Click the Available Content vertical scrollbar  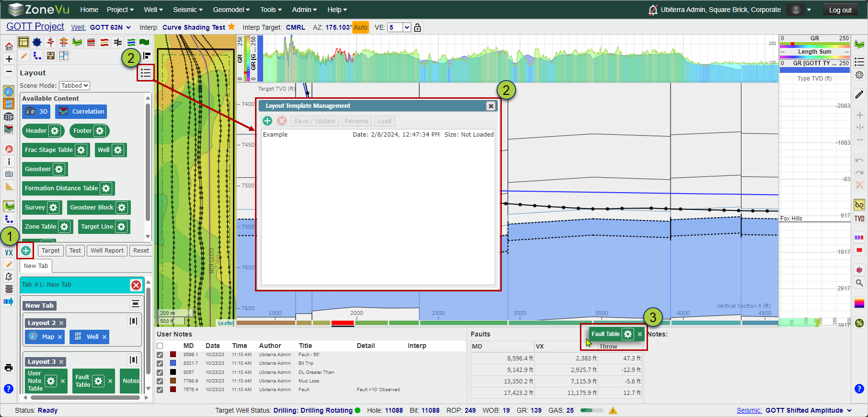[x=148, y=168]
